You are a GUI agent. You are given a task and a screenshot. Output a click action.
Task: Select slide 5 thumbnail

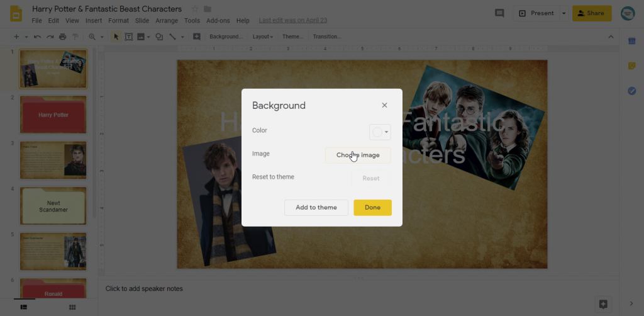click(x=53, y=252)
